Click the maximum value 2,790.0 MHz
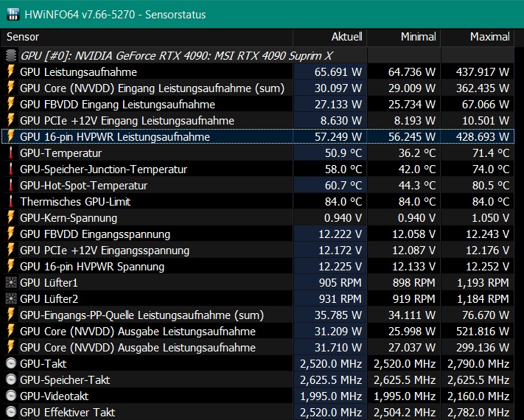This screenshot has height=420, width=524. (x=478, y=364)
